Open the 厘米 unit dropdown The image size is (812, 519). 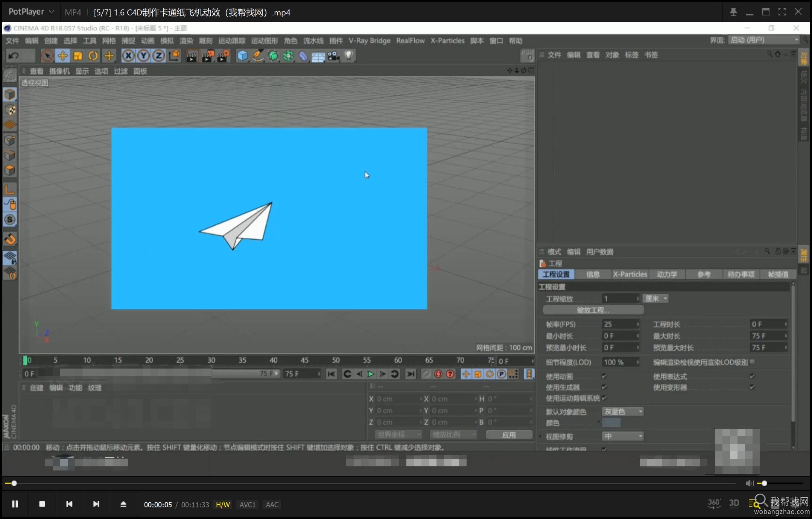coord(655,299)
